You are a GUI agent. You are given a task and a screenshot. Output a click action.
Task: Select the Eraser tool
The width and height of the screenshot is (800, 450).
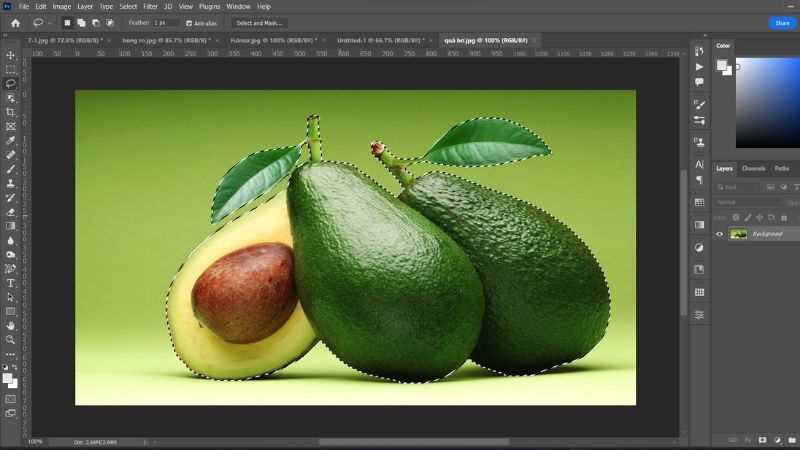click(10, 212)
